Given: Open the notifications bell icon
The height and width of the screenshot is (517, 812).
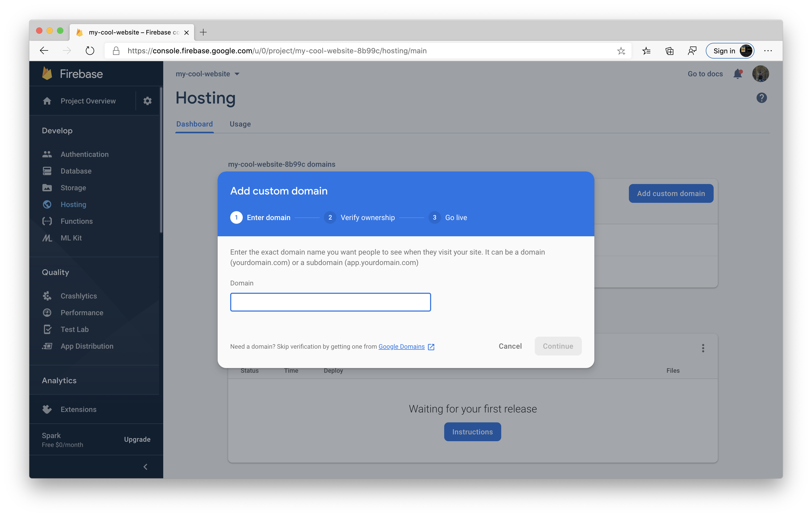Looking at the screenshot, I should tap(737, 74).
